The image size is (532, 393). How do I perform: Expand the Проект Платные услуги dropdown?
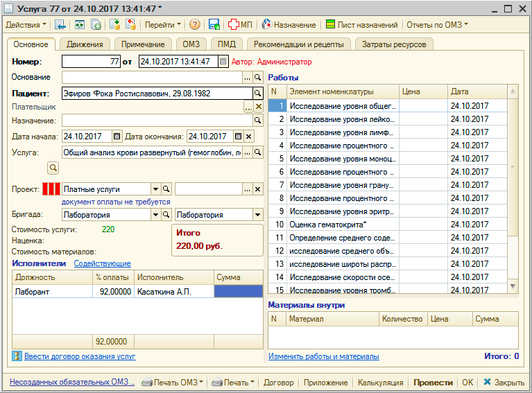[155, 189]
